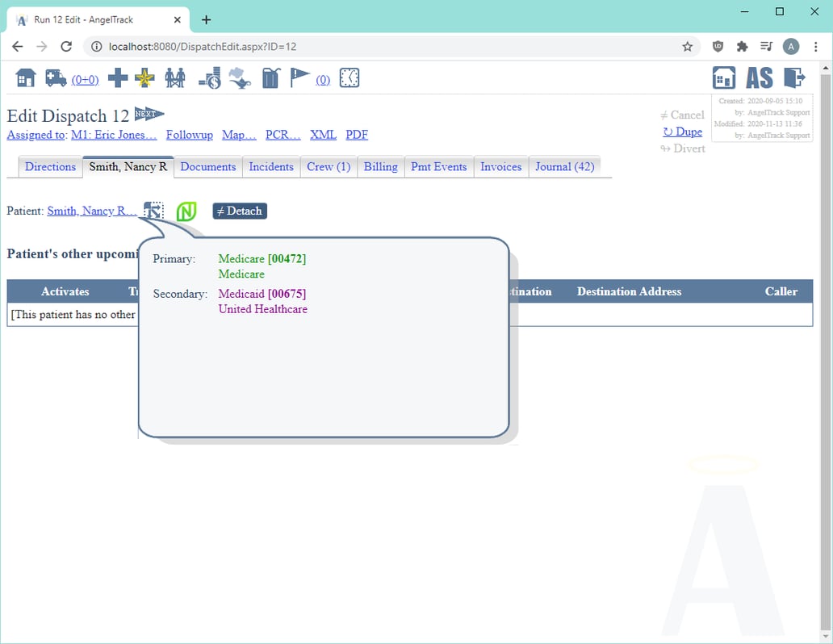Open the crew personnel icon
Screen dimensions: 833x644
tap(175, 78)
